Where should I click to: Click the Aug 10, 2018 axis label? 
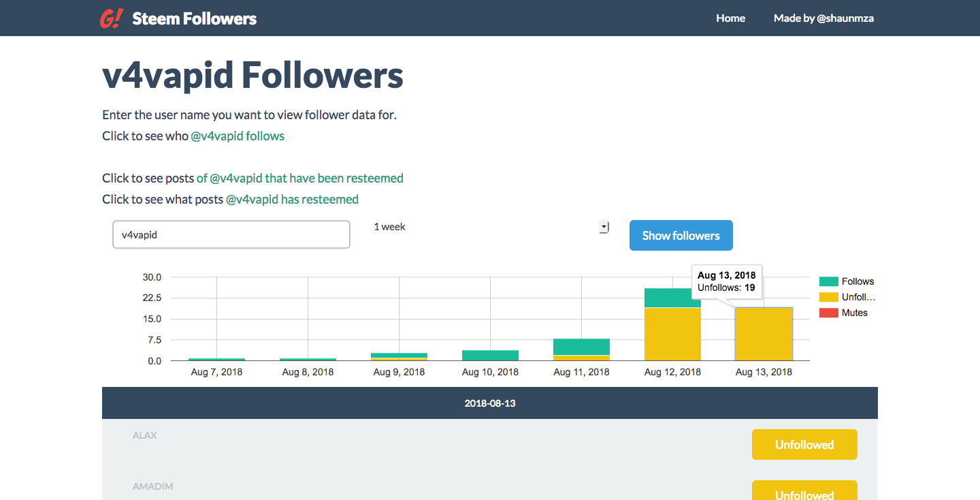(x=490, y=372)
